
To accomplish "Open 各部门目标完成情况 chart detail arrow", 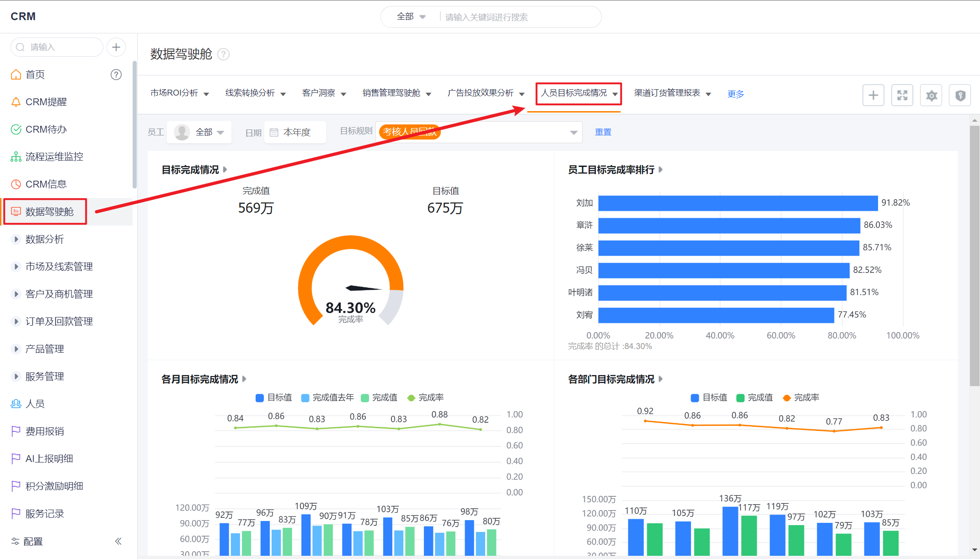I will (661, 379).
